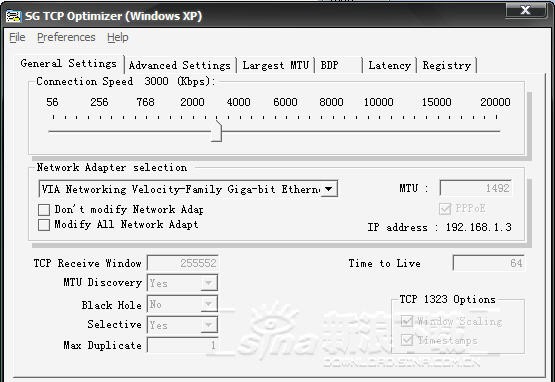
Task: Enable Don't modify Network Adapters checkbox
Action: (44, 210)
